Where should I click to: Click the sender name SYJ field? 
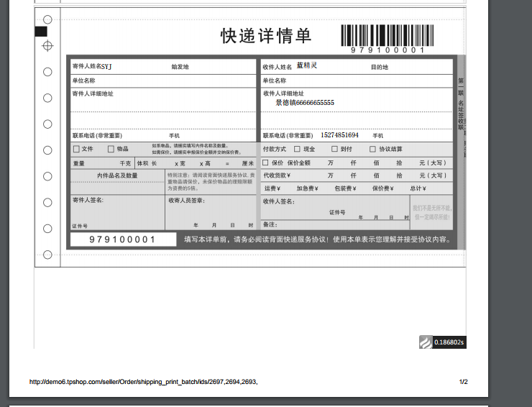coord(106,67)
